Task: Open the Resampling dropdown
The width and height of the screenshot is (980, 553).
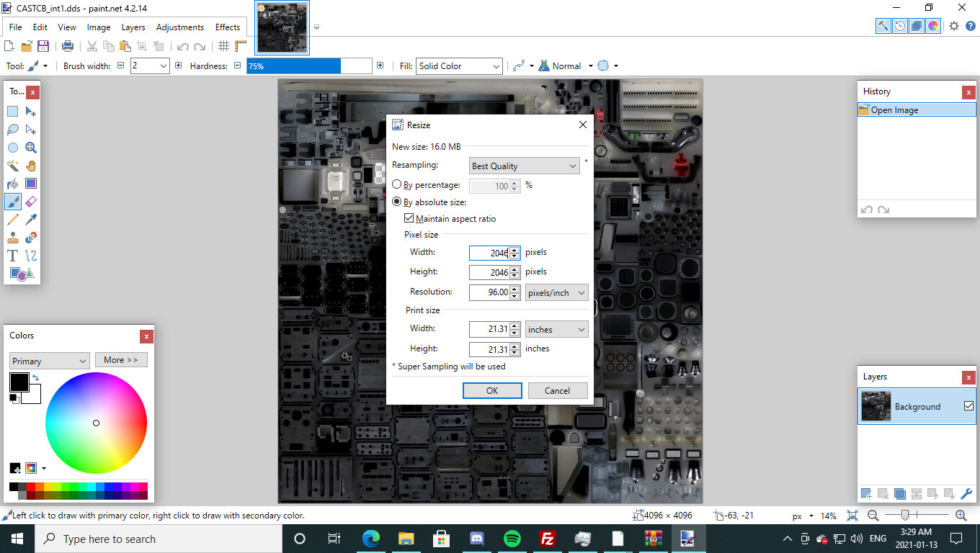Action: coord(524,166)
